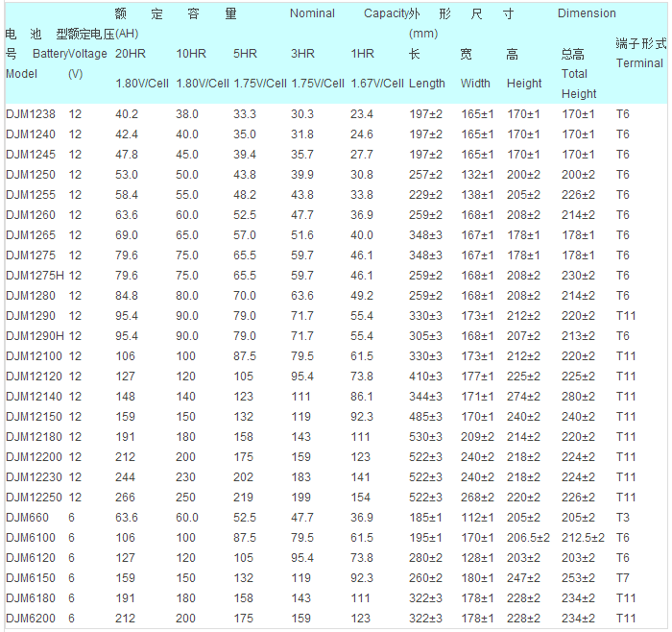Click the 257±2 length value of DJM1250

tap(425, 175)
